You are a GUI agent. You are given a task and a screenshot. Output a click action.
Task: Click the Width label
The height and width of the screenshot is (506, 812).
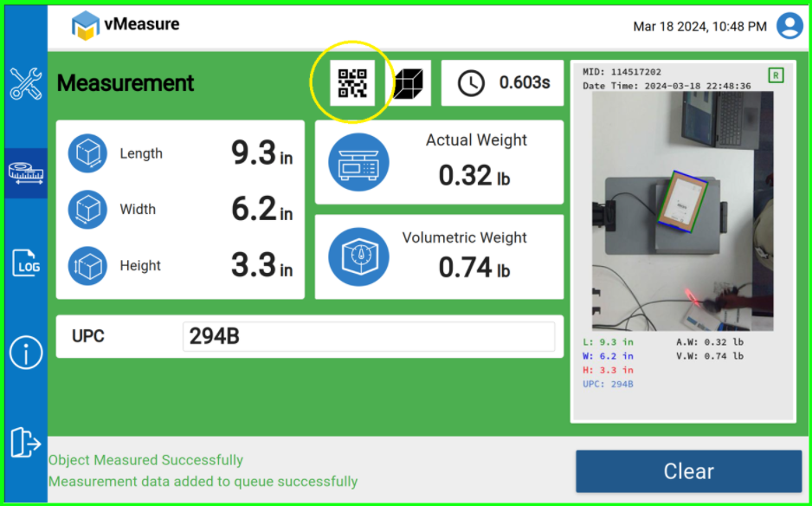[x=138, y=210]
